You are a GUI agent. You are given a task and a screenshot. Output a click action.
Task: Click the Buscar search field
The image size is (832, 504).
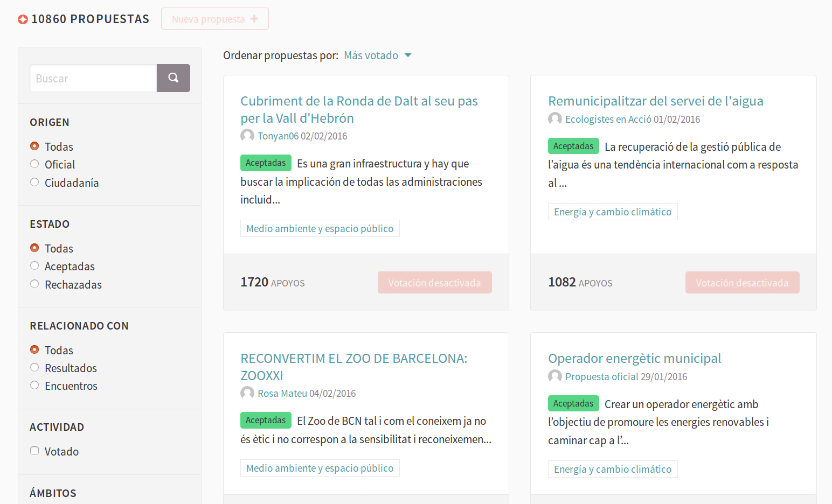(94, 78)
